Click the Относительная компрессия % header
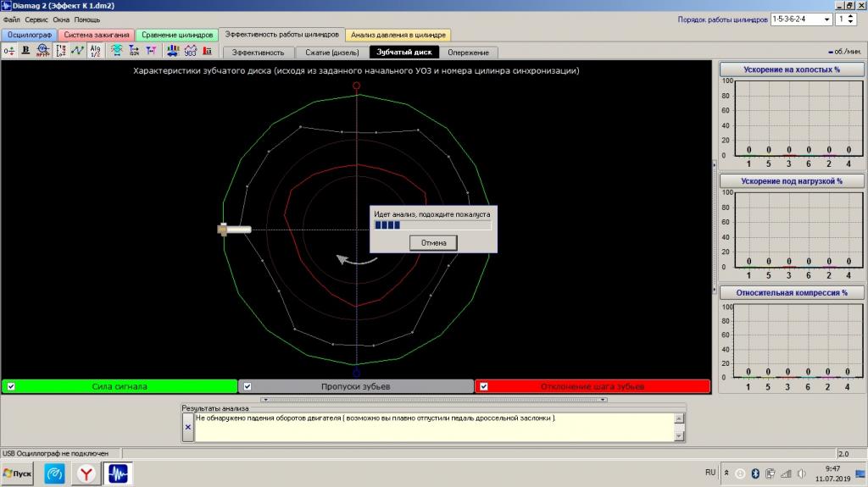 pyautogui.click(x=792, y=293)
